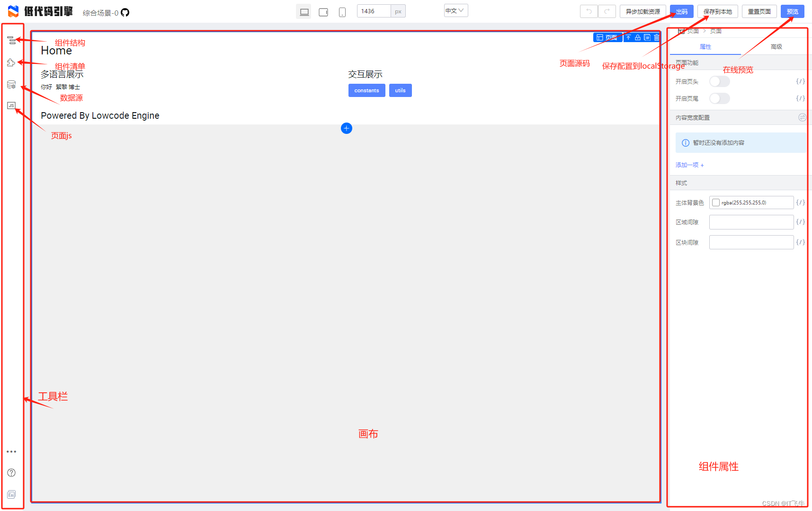Switch to tablet device preview
The width and height of the screenshot is (812, 511).
click(323, 12)
